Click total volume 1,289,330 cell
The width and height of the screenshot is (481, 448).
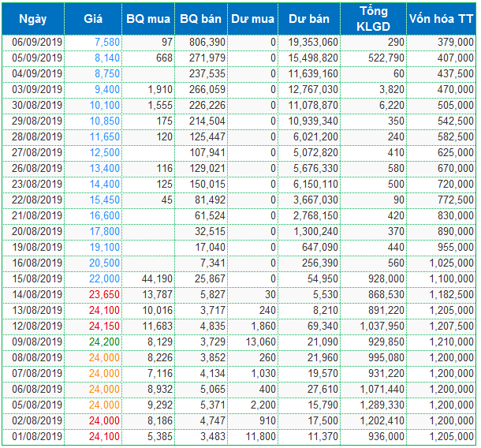pos(379,405)
